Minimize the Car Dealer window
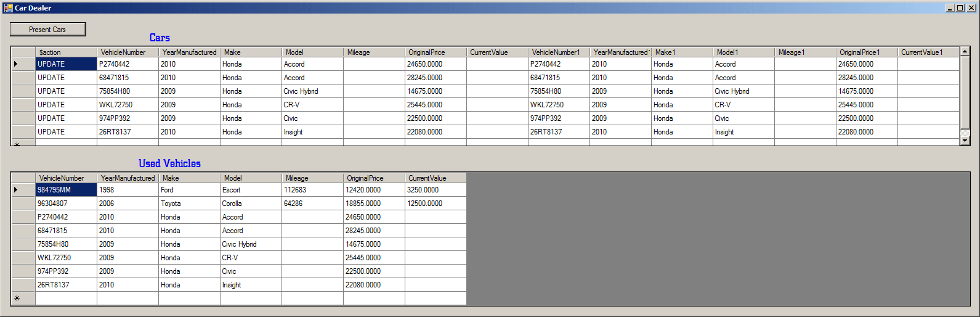980x317 pixels. [950, 8]
